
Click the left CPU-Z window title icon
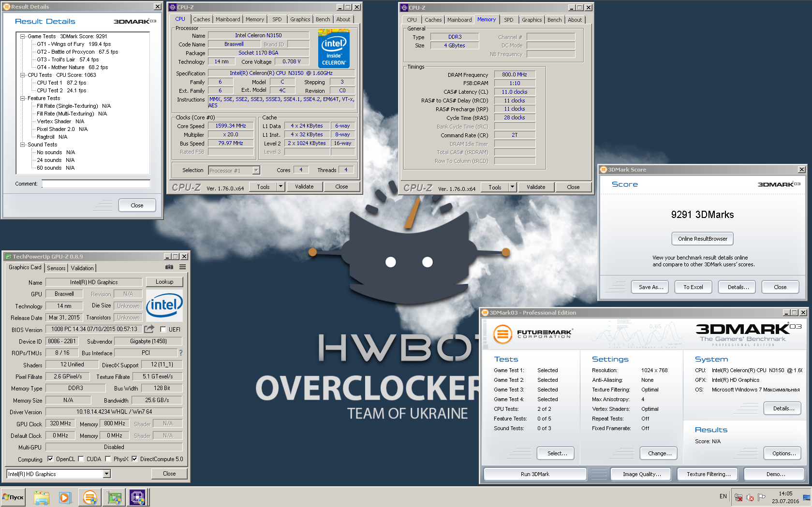click(173, 7)
